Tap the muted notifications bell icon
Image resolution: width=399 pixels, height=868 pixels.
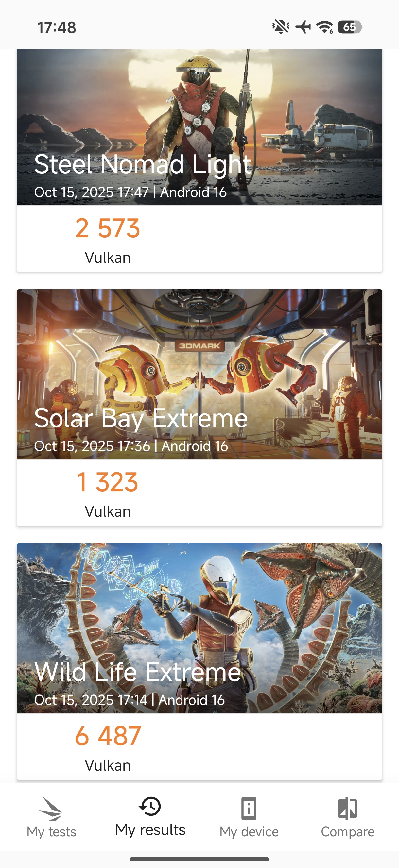[x=281, y=27]
